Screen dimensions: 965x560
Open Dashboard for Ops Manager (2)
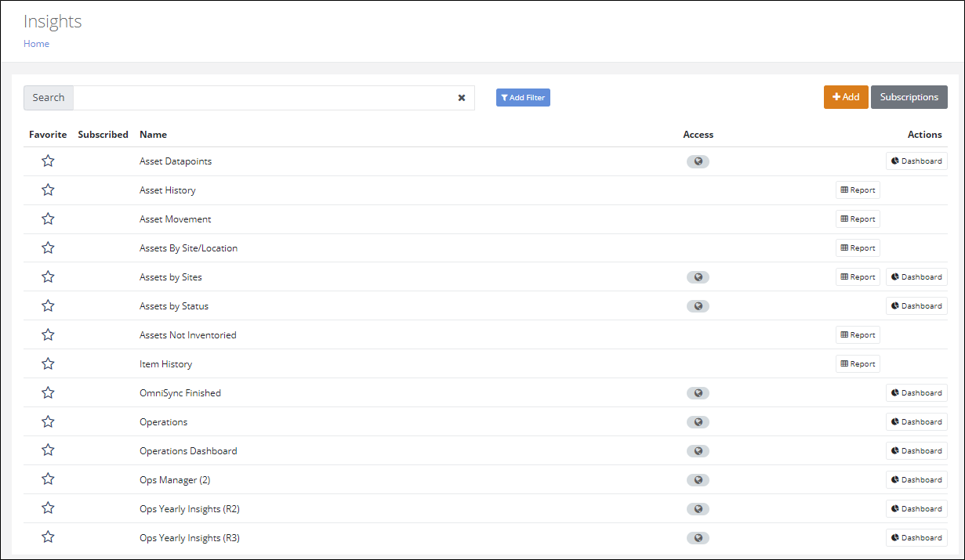pos(916,480)
